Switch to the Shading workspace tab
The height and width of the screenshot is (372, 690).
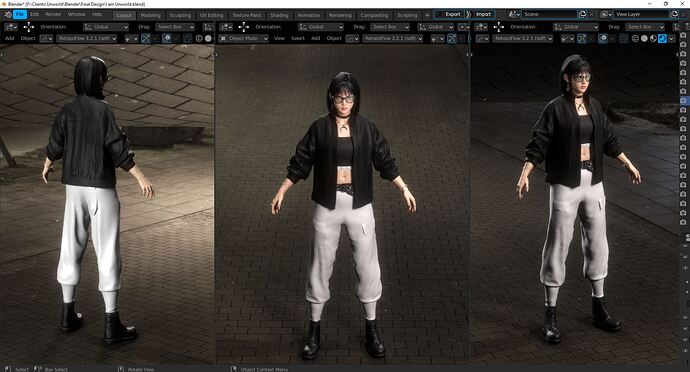pos(279,15)
